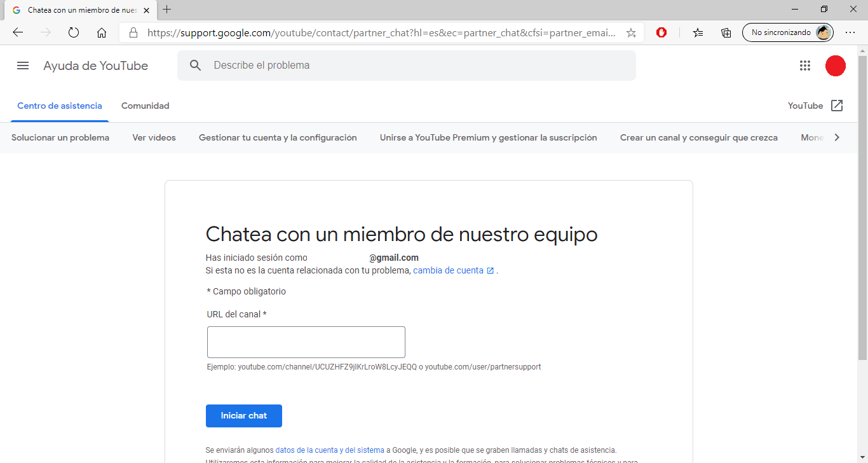Select the Centro de asistencia tab
Image resolution: width=868 pixels, height=463 pixels.
click(x=60, y=106)
